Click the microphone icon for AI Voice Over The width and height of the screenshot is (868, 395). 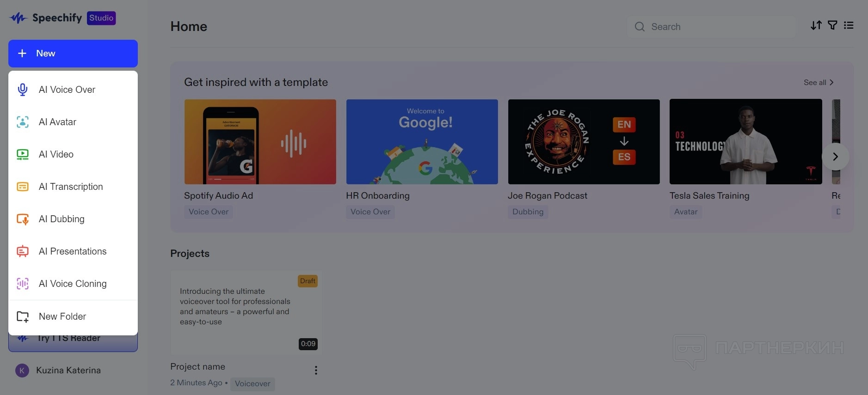23,90
